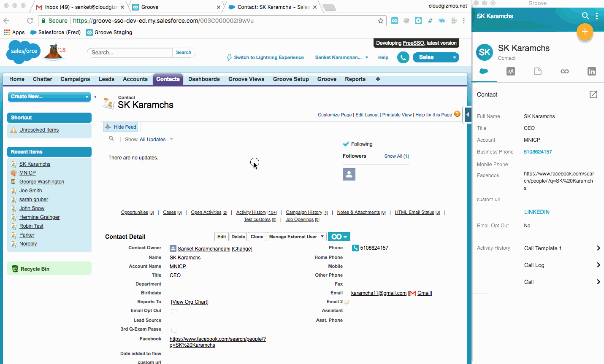Click the green phone dialer icon
The width and height of the screenshot is (604, 364).
coord(403,57)
